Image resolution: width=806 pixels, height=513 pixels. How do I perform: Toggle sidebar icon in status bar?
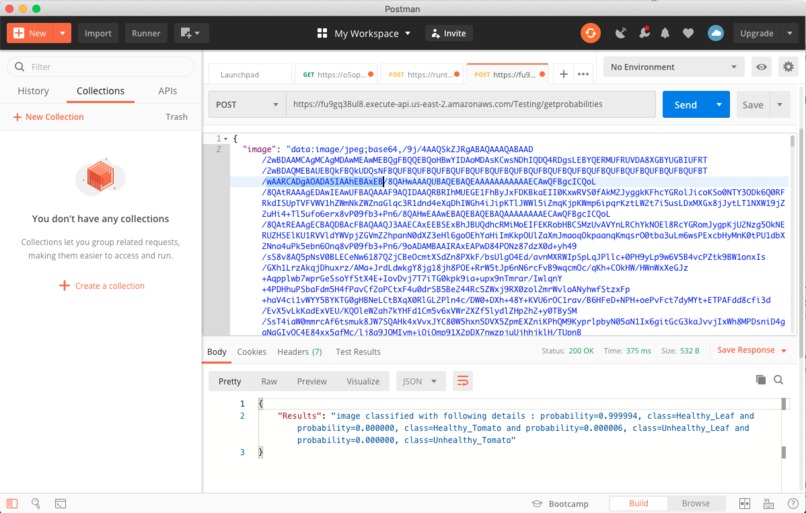tap(12, 504)
